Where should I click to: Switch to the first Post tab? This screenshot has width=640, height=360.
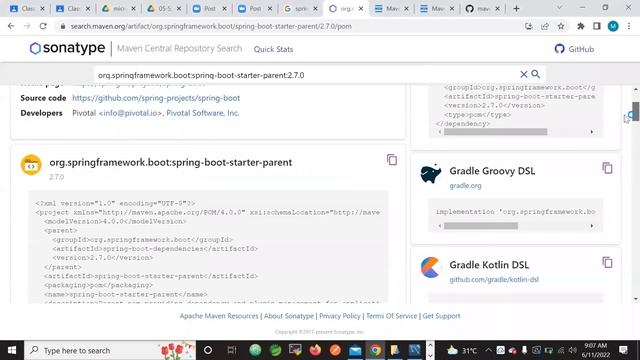point(210,9)
